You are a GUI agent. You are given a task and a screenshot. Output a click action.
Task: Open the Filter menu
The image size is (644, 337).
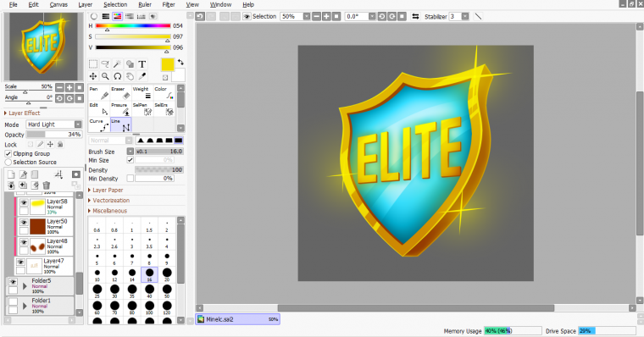click(x=169, y=4)
